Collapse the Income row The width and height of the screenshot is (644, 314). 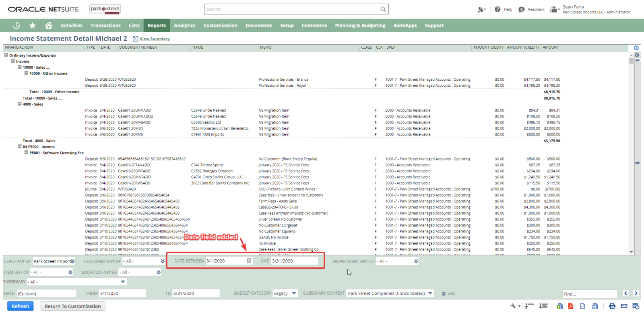(x=13, y=61)
